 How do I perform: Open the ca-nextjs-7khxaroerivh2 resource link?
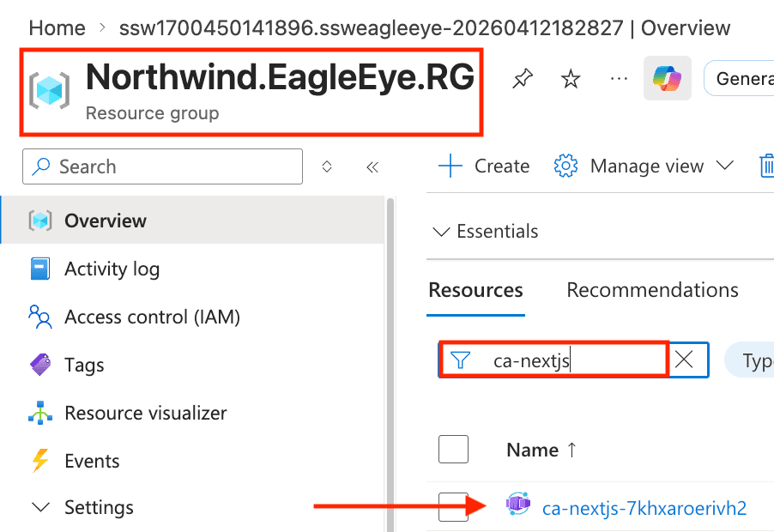click(644, 508)
